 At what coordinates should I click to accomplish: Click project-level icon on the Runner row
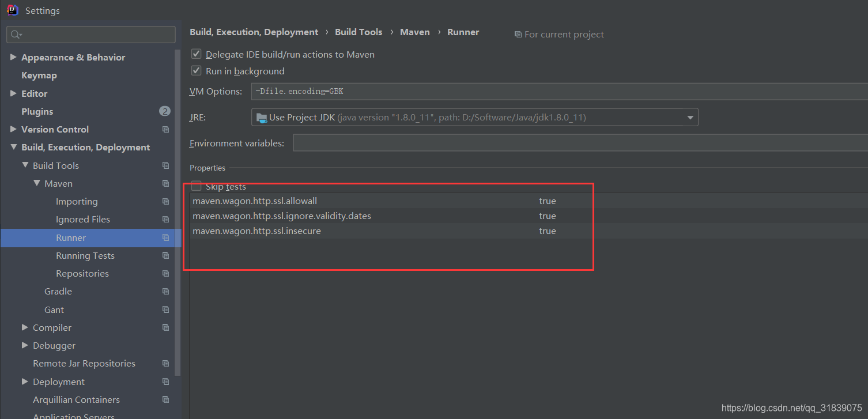point(166,237)
